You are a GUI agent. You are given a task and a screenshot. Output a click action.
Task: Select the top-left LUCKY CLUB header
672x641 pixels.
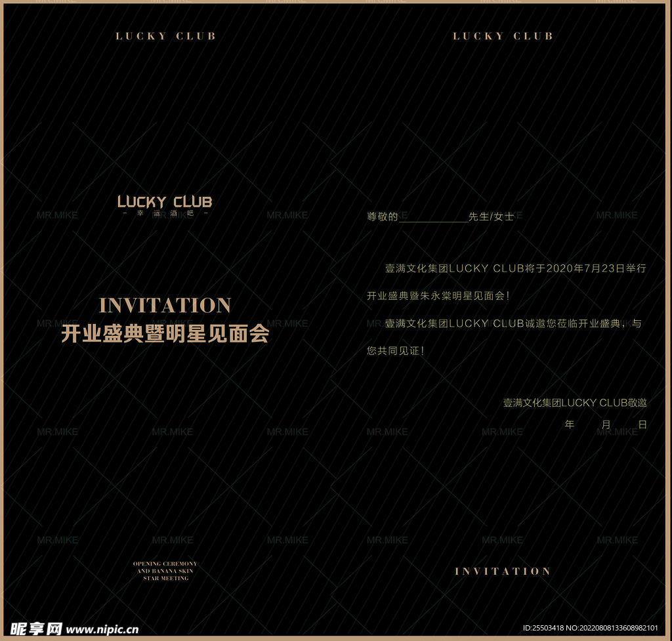165,36
